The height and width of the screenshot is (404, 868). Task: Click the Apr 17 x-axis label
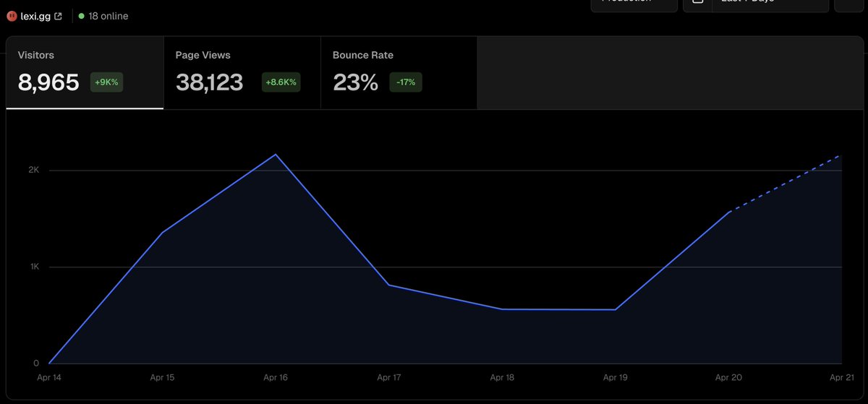[x=389, y=377]
